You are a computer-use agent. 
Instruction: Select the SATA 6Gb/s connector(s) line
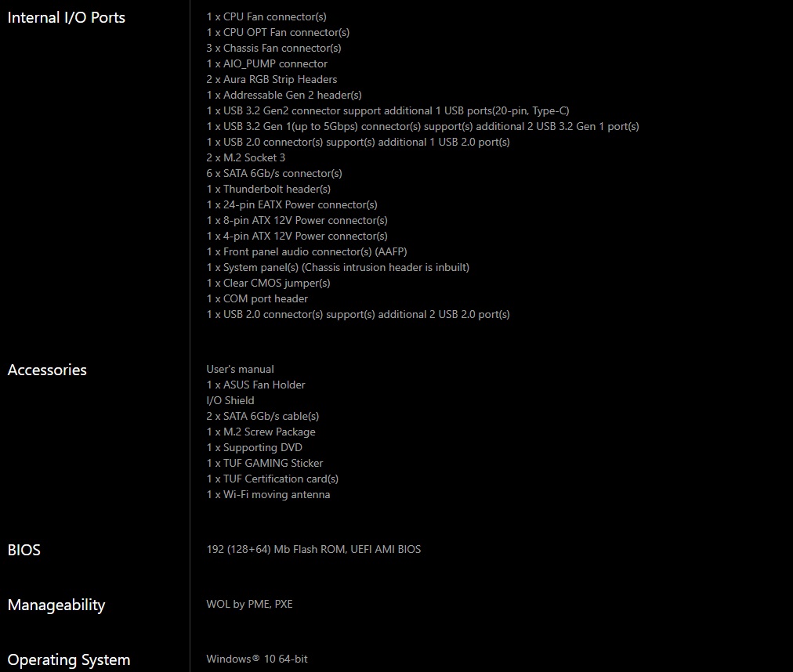click(274, 173)
